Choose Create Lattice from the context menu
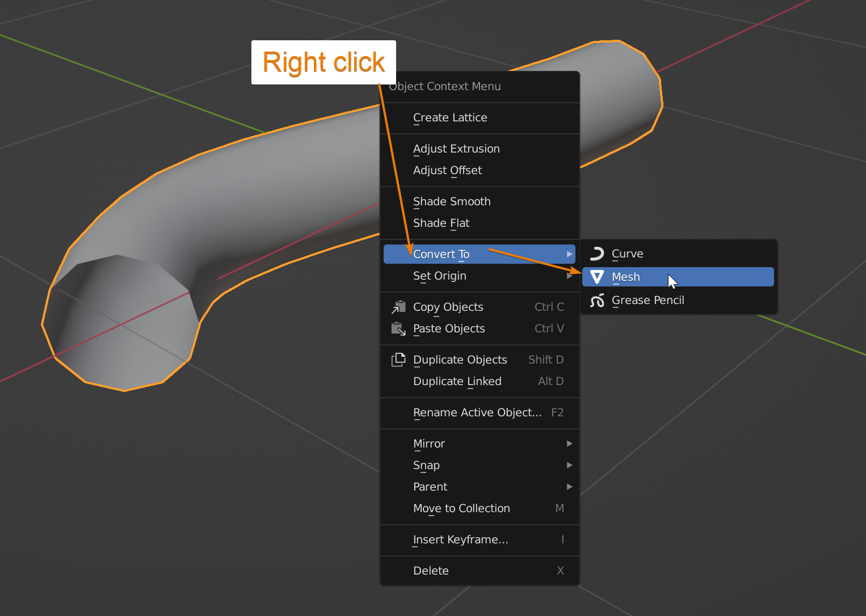This screenshot has height=616, width=866. click(x=450, y=117)
